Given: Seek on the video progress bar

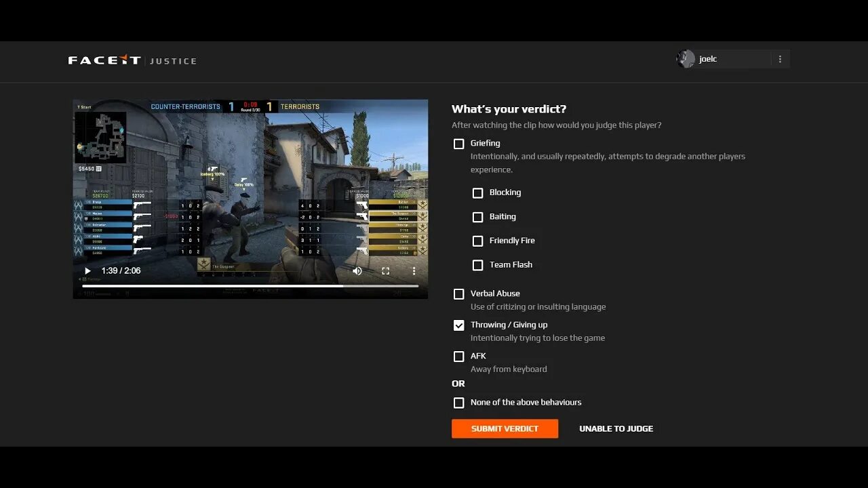Looking at the screenshot, I should (x=250, y=286).
